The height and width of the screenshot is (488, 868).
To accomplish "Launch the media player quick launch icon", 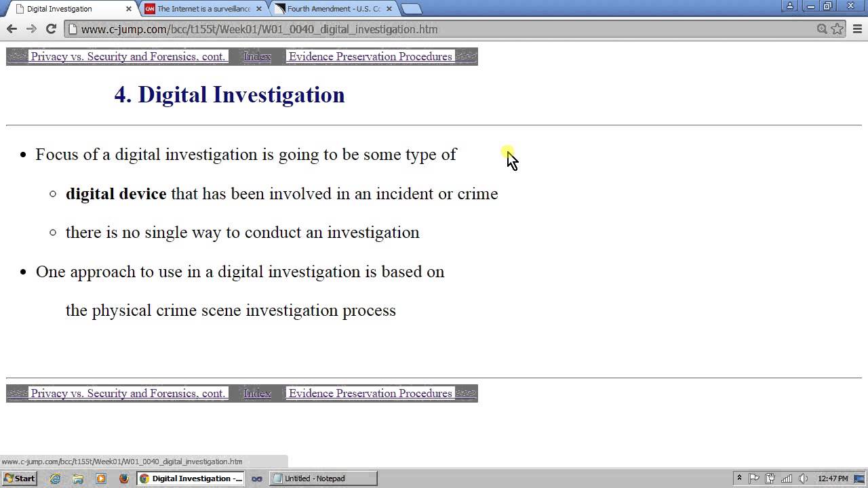I will click(101, 479).
